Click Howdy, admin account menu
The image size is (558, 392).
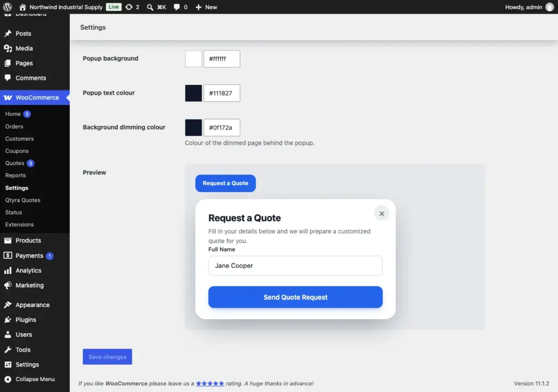click(524, 7)
